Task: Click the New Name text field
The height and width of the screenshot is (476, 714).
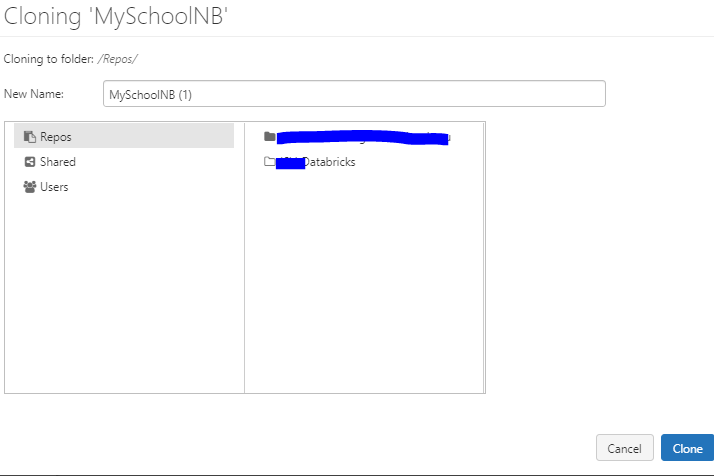Action: pyautogui.click(x=354, y=93)
